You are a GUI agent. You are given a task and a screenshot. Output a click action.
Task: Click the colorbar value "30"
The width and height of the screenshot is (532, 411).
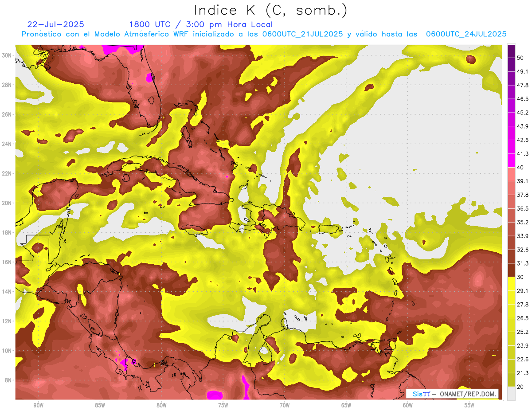(x=520, y=277)
